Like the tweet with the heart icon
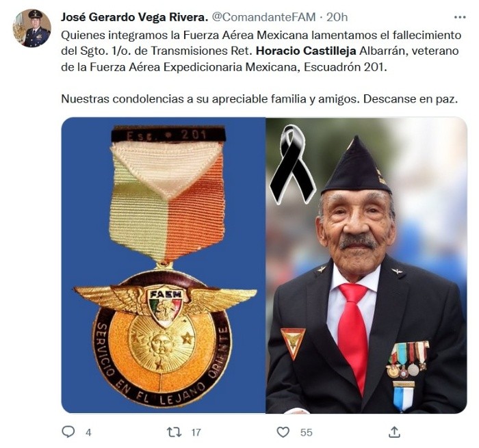479x448 pixels. click(x=283, y=432)
